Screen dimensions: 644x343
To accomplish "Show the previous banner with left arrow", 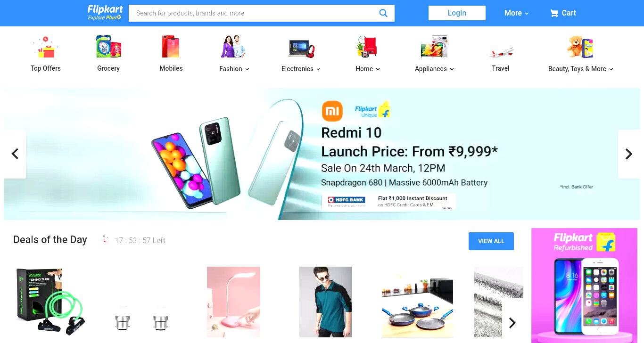I will point(15,154).
